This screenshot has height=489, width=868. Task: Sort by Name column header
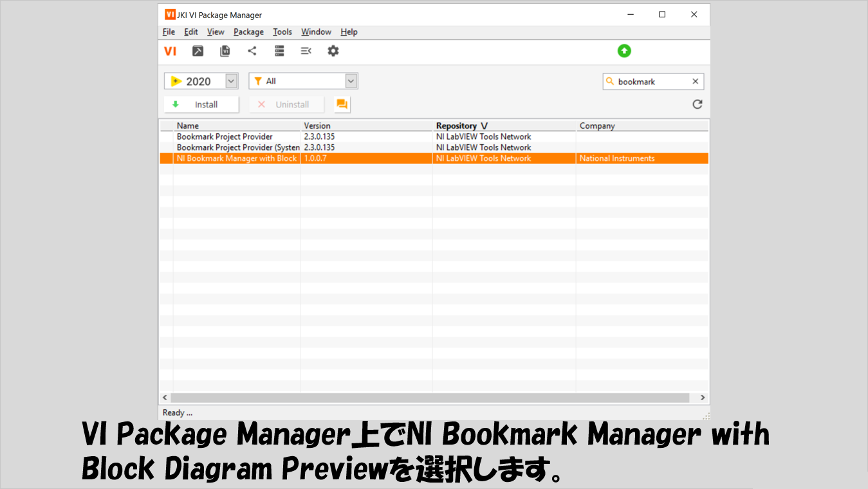click(x=237, y=125)
